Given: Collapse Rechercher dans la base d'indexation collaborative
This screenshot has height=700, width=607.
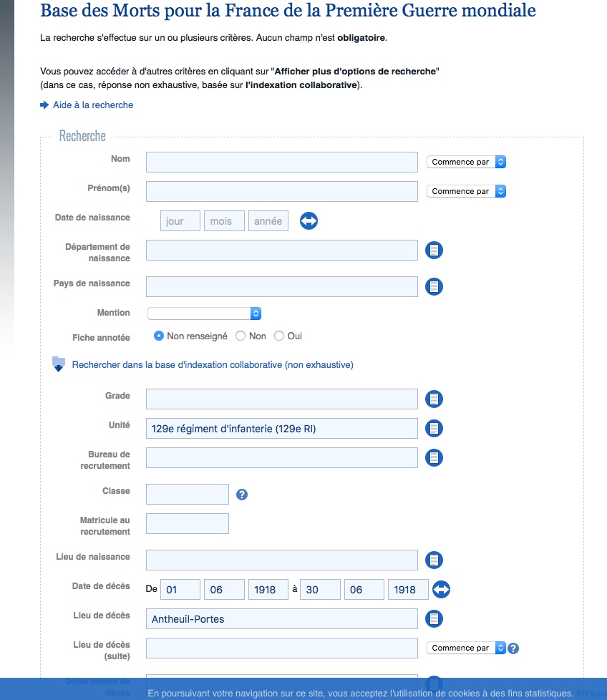Looking at the screenshot, I should [x=213, y=365].
